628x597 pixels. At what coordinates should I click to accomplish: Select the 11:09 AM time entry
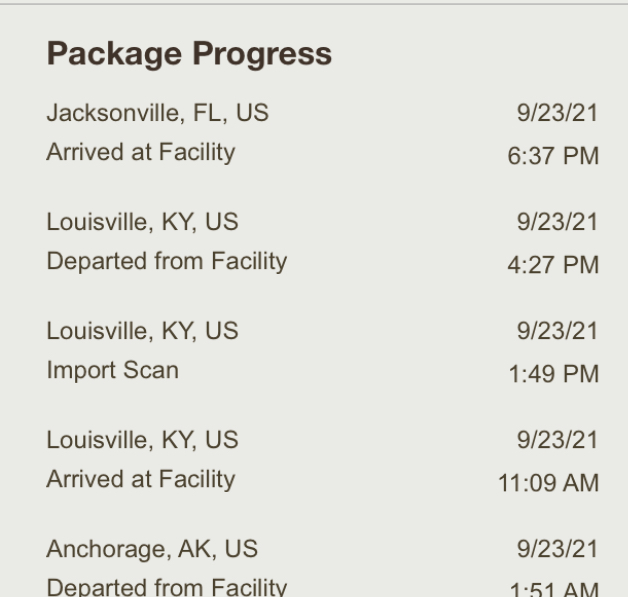[548, 482]
